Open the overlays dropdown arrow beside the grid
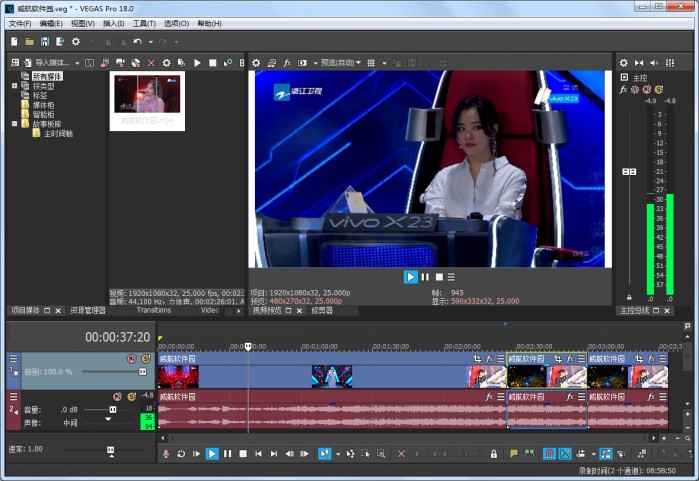 coord(384,63)
